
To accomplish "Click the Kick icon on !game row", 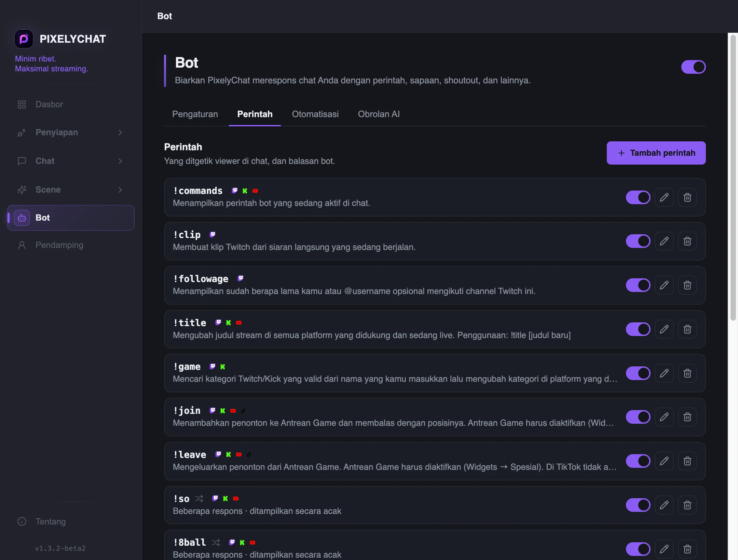I will click(223, 367).
